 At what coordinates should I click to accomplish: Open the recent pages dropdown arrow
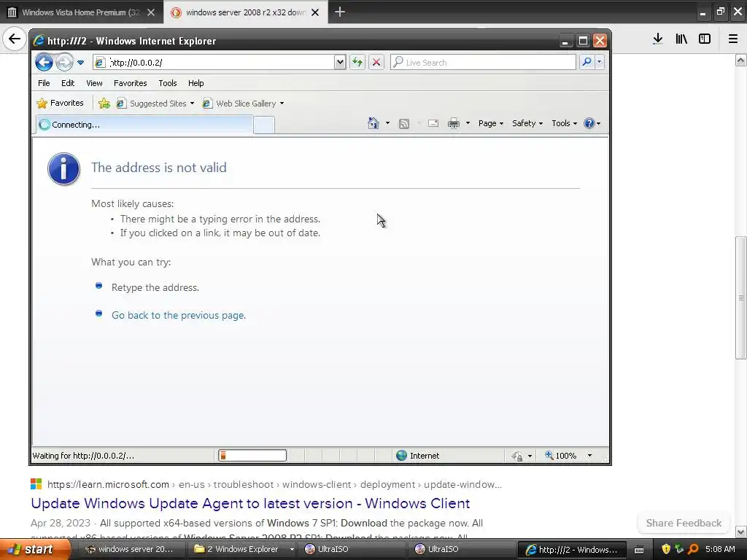80,63
